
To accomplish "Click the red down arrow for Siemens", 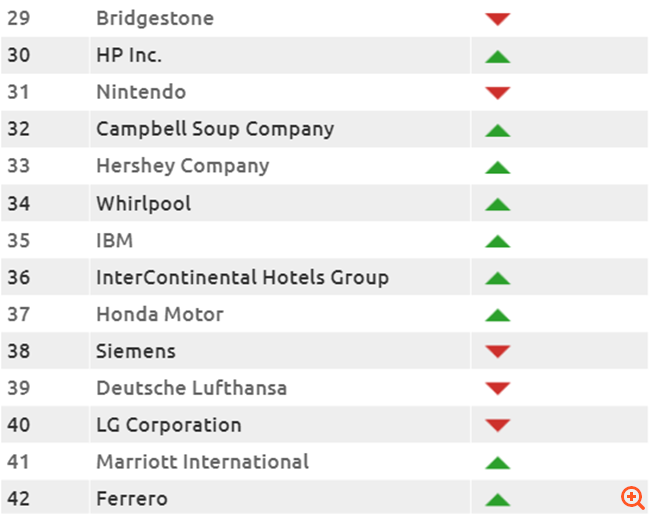I will [x=497, y=352].
